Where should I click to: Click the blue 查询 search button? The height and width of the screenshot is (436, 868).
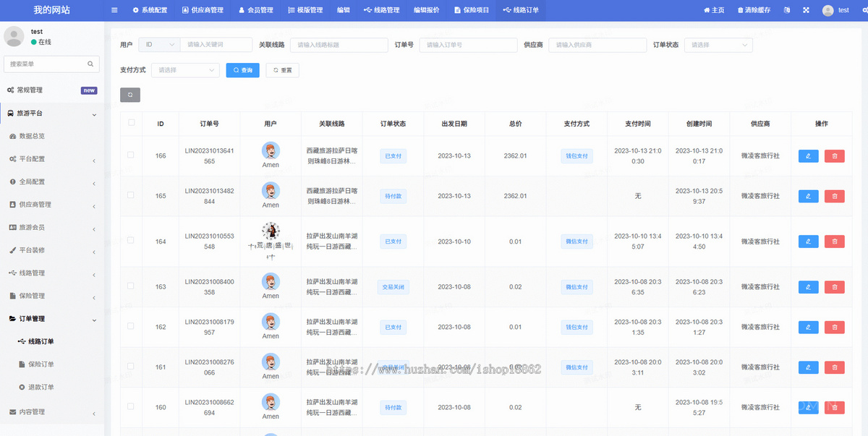(242, 70)
